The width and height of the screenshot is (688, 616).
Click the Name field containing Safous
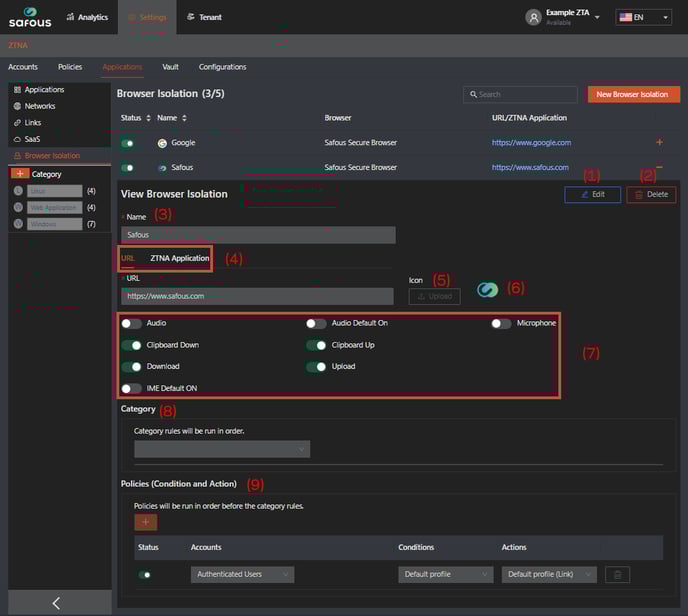[258, 235]
